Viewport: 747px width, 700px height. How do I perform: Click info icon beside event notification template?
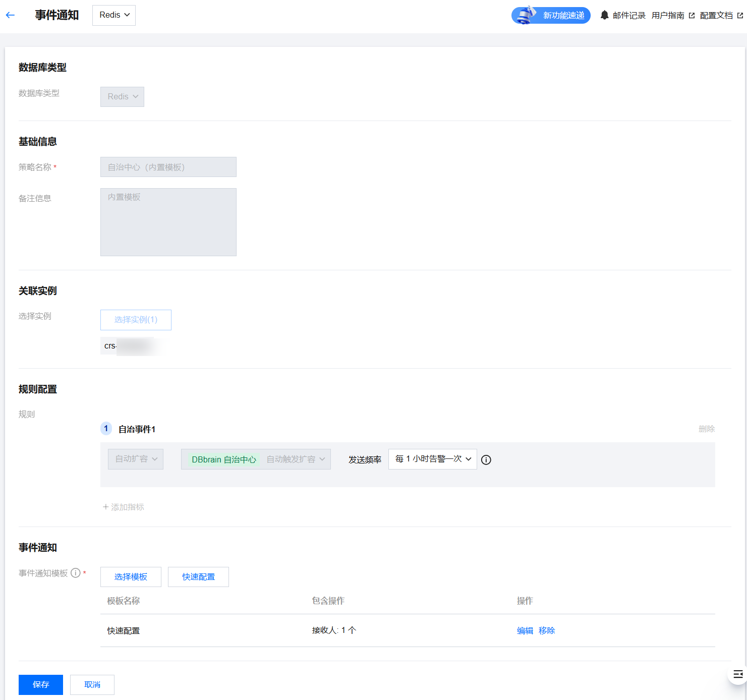tap(76, 573)
